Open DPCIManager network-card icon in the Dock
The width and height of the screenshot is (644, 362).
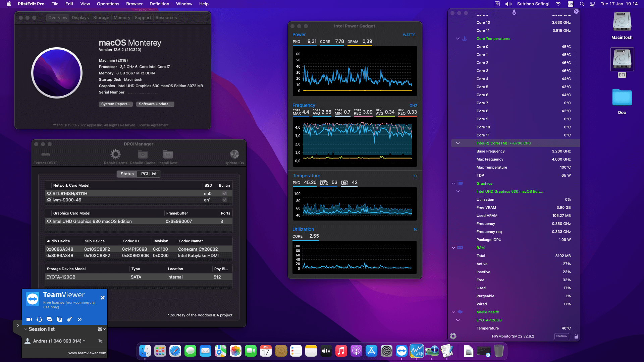(432, 351)
